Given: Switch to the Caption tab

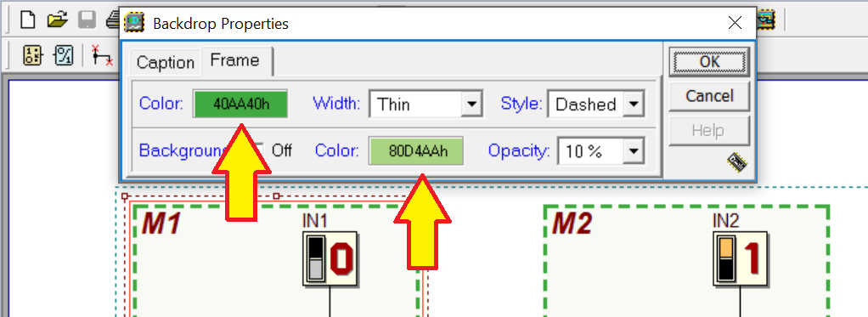Looking at the screenshot, I should tap(165, 62).
